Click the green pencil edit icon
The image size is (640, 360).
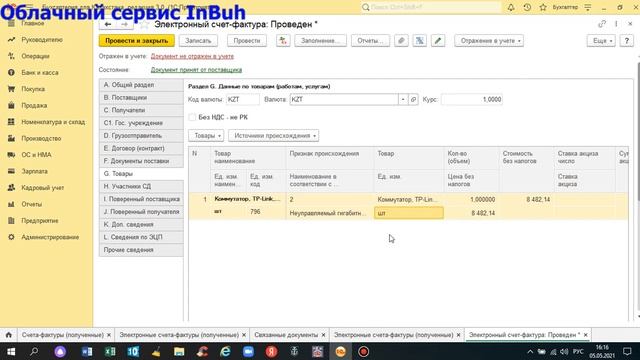(x=438, y=41)
